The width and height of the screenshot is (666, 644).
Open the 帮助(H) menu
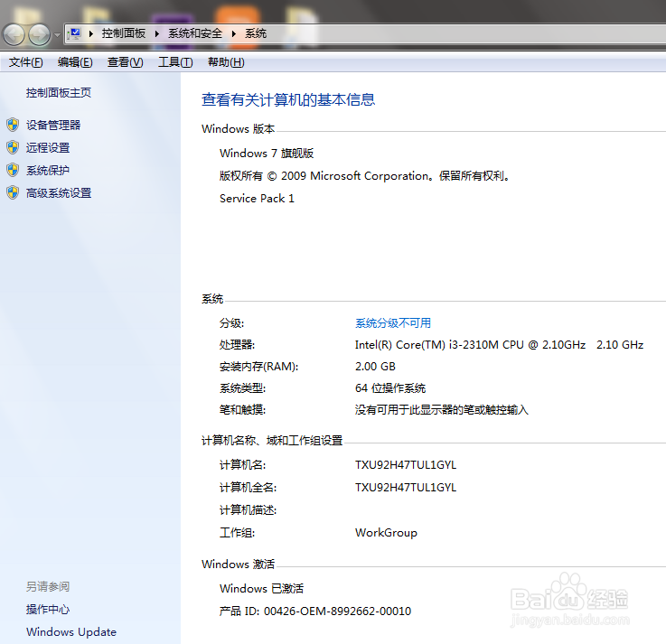pyautogui.click(x=226, y=62)
